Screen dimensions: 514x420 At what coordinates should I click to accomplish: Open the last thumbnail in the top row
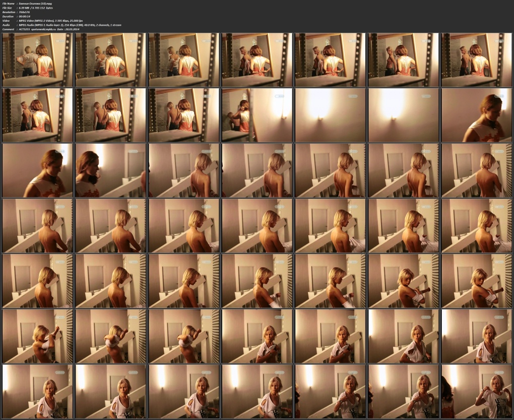click(476, 60)
